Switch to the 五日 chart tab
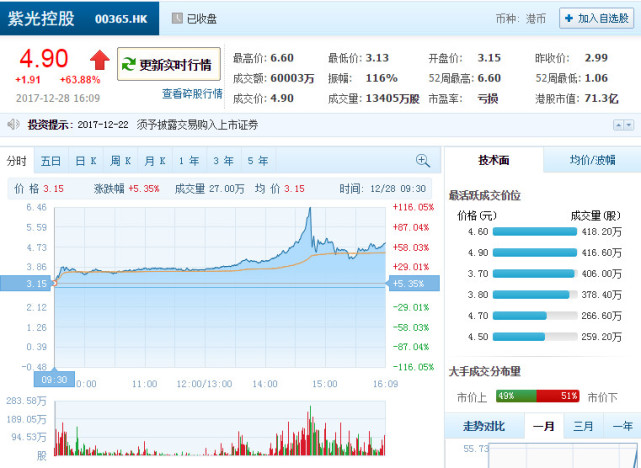The image size is (641, 468). pos(51,161)
